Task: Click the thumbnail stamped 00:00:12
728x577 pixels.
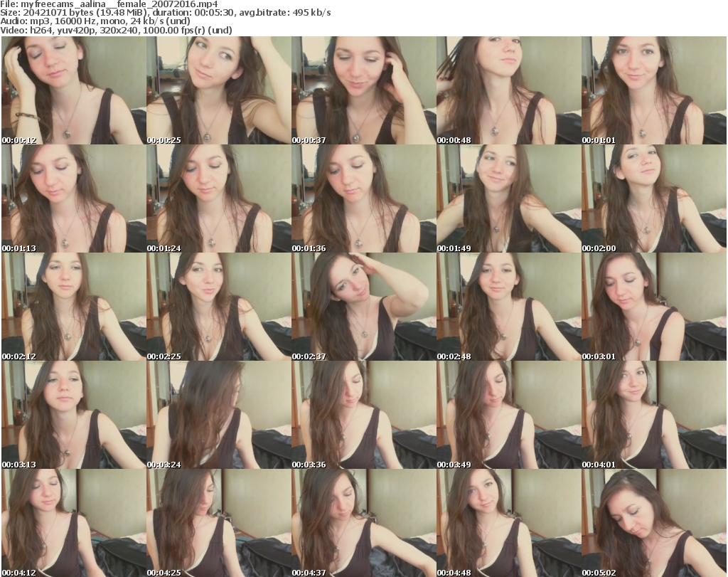Action: pyautogui.click(x=73, y=90)
